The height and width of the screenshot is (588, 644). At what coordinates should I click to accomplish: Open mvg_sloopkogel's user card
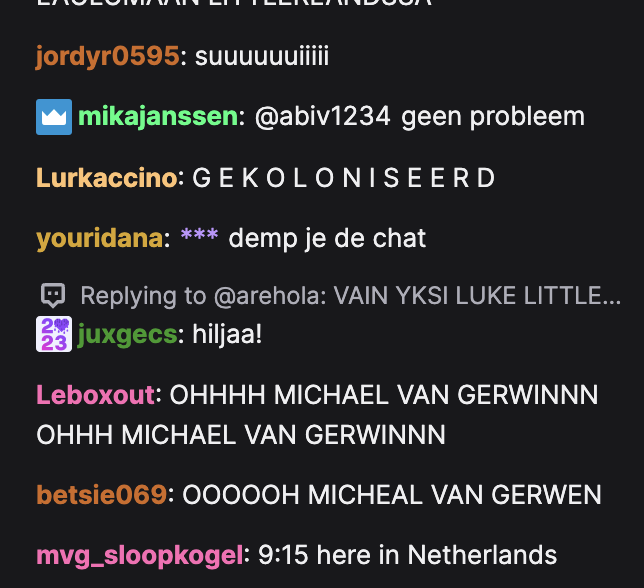[140, 556]
